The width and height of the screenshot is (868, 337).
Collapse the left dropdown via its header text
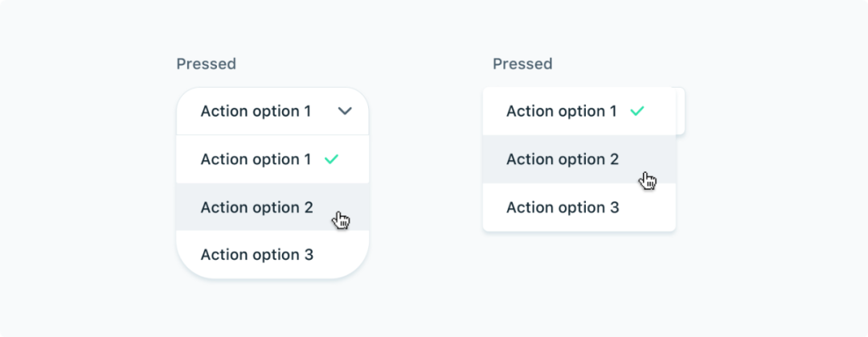point(256,111)
